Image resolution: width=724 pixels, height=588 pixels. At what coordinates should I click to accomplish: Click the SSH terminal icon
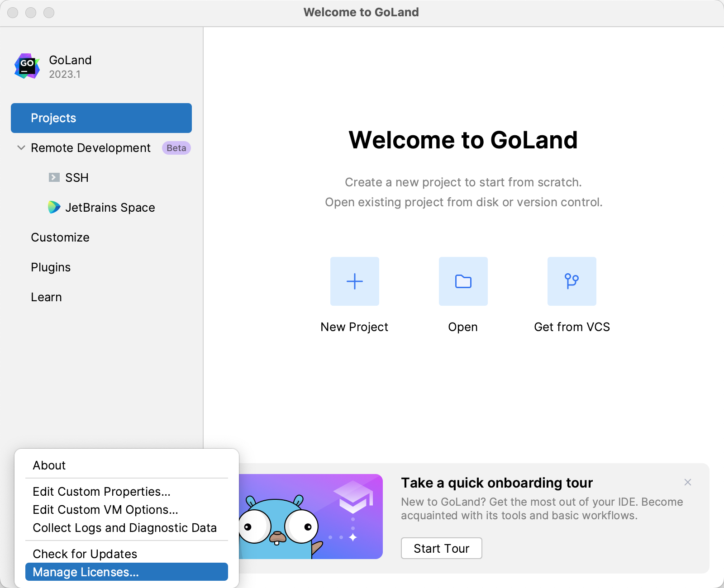click(54, 177)
